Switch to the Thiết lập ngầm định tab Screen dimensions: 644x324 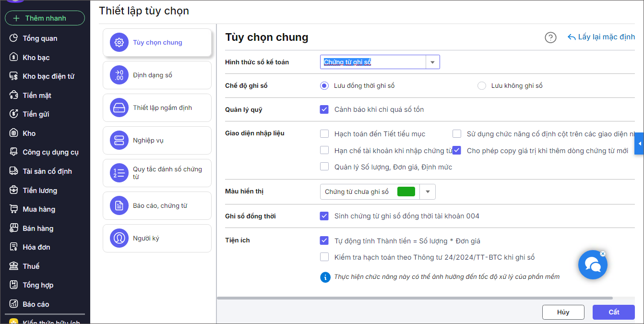coord(157,108)
